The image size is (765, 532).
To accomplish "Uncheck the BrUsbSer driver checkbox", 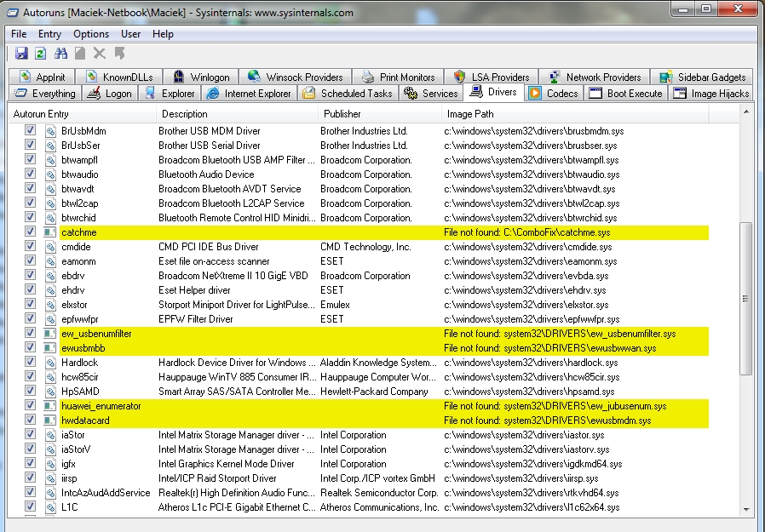I will [x=30, y=145].
